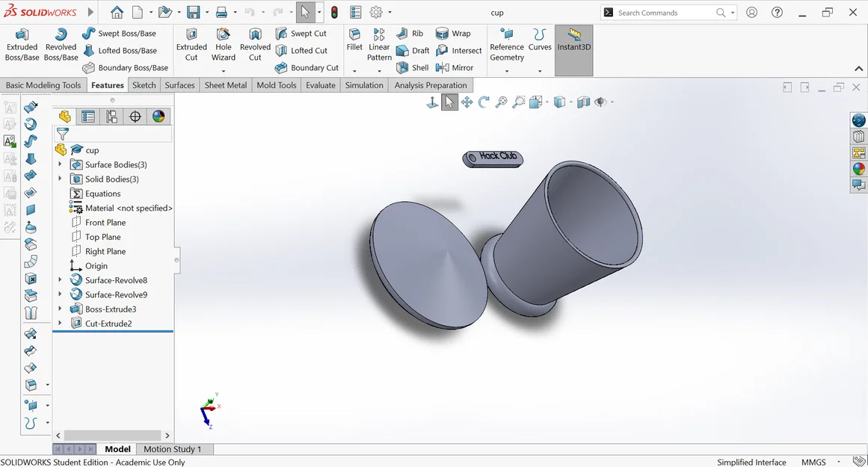
Task: Select Top Plane in the feature tree
Action: (x=104, y=237)
